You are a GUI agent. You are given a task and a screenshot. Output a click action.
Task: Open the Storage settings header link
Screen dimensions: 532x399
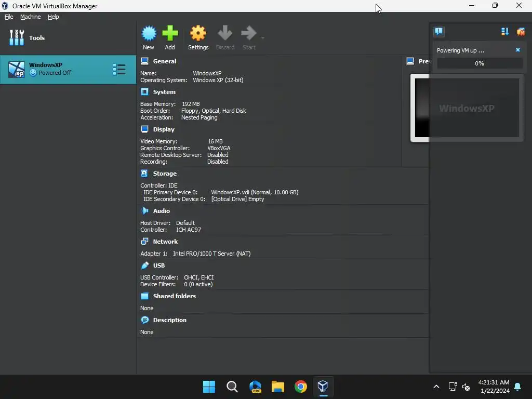point(165,174)
